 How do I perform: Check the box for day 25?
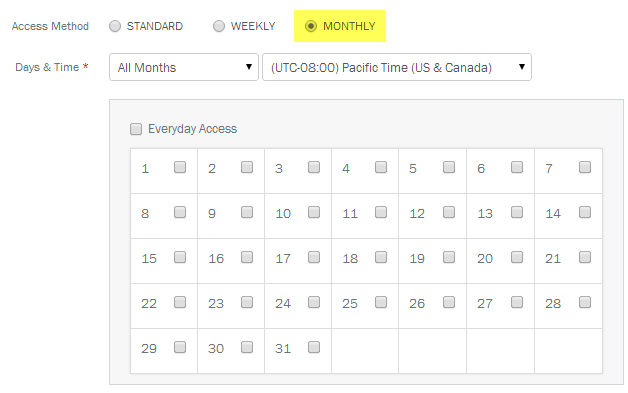coord(381,302)
